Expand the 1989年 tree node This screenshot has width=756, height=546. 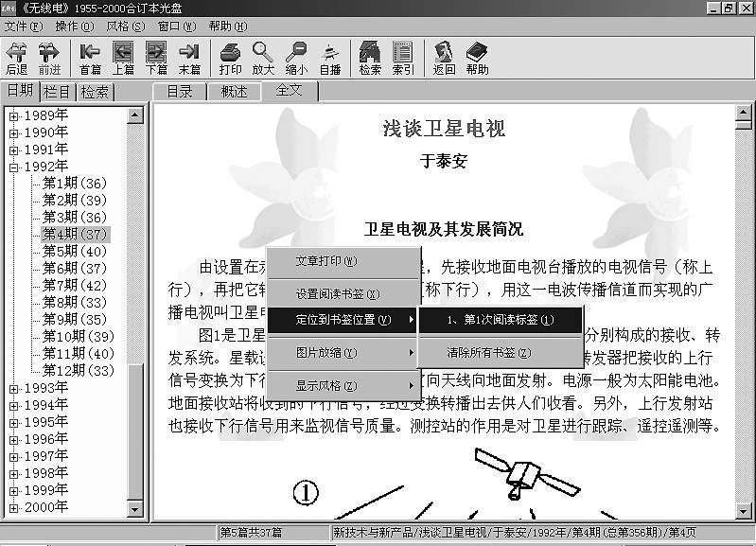pos(13,116)
